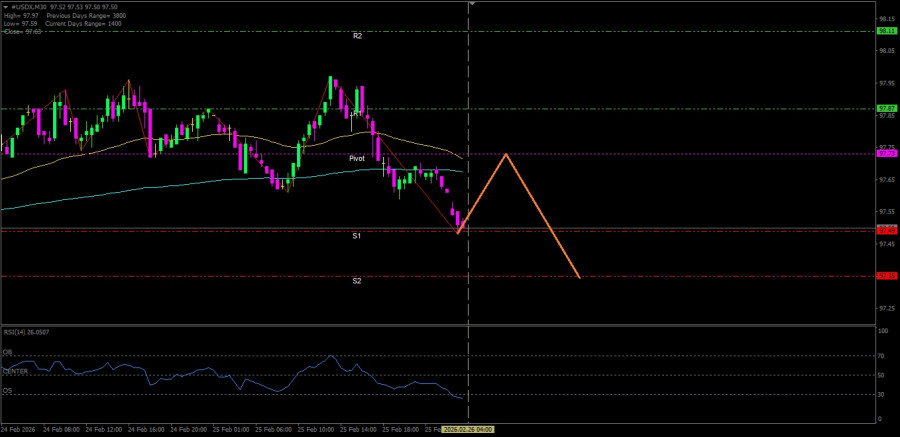Viewport: 900px width, 437px height.
Task: Click the chart shift triangle marker at top
Action: click(472, 4)
